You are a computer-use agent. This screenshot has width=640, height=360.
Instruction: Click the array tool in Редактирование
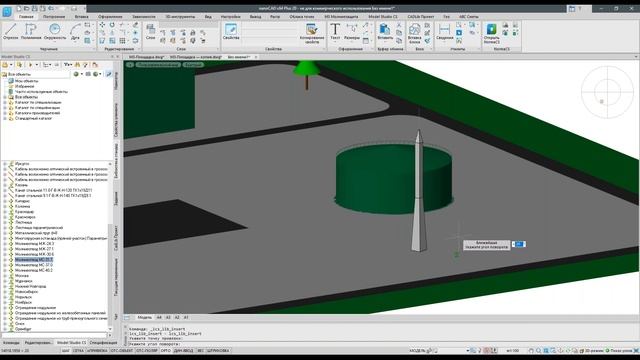(122, 41)
